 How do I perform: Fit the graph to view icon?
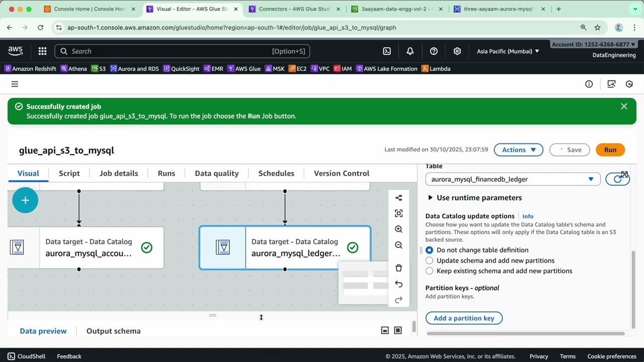point(398,213)
